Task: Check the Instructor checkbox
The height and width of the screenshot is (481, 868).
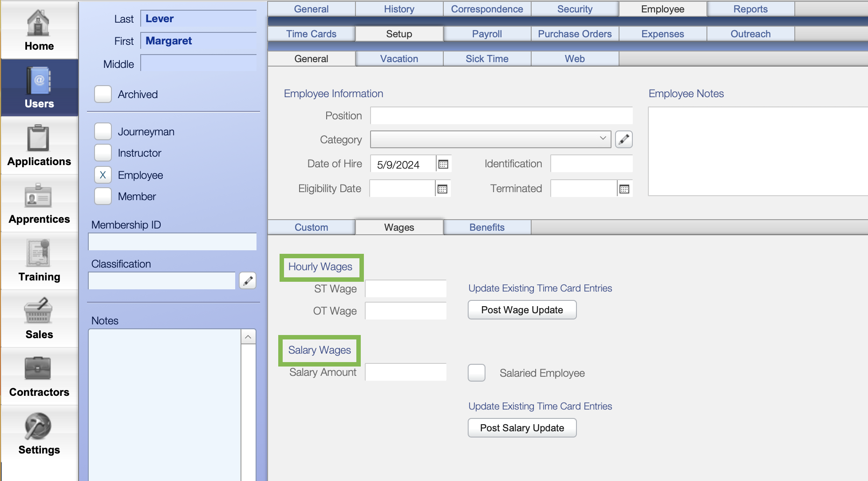Action: click(x=103, y=153)
